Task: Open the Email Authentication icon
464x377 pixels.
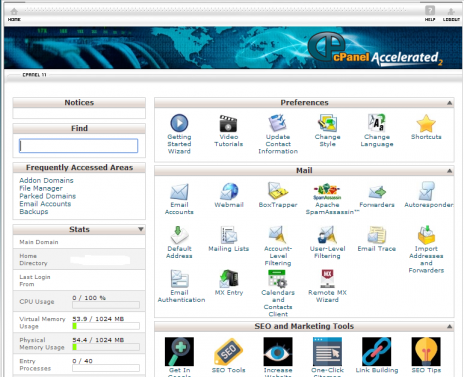Action: [x=179, y=279]
